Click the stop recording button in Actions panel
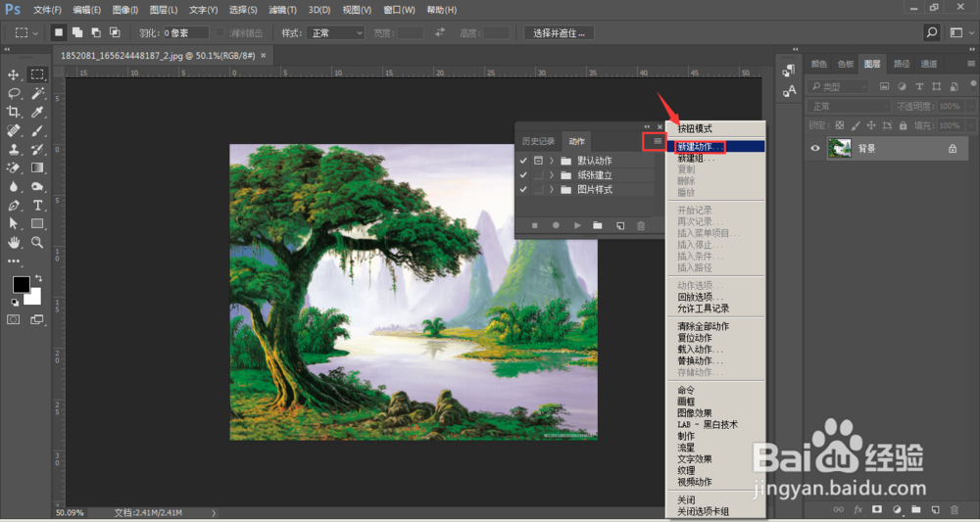Screen dimensions: 980x522 534,226
